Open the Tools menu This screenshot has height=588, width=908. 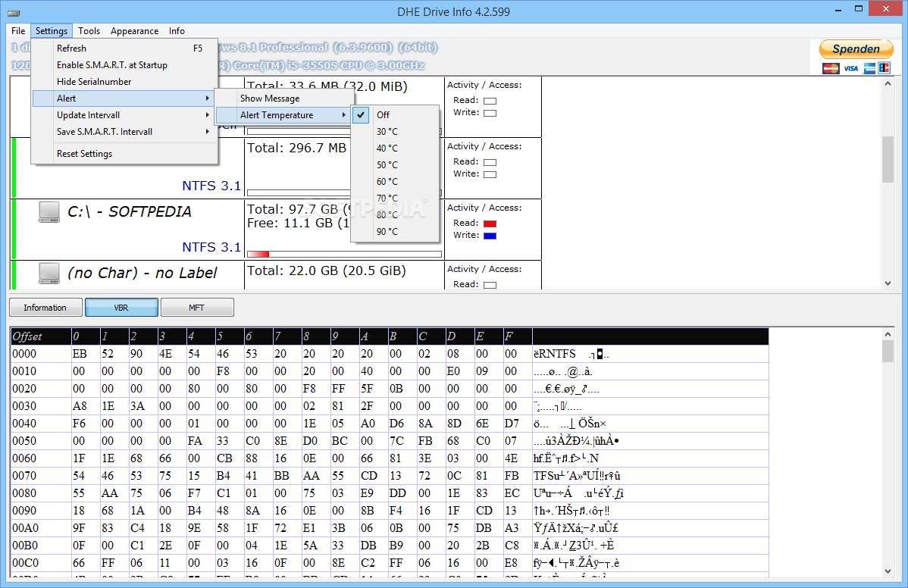[x=89, y=31]
